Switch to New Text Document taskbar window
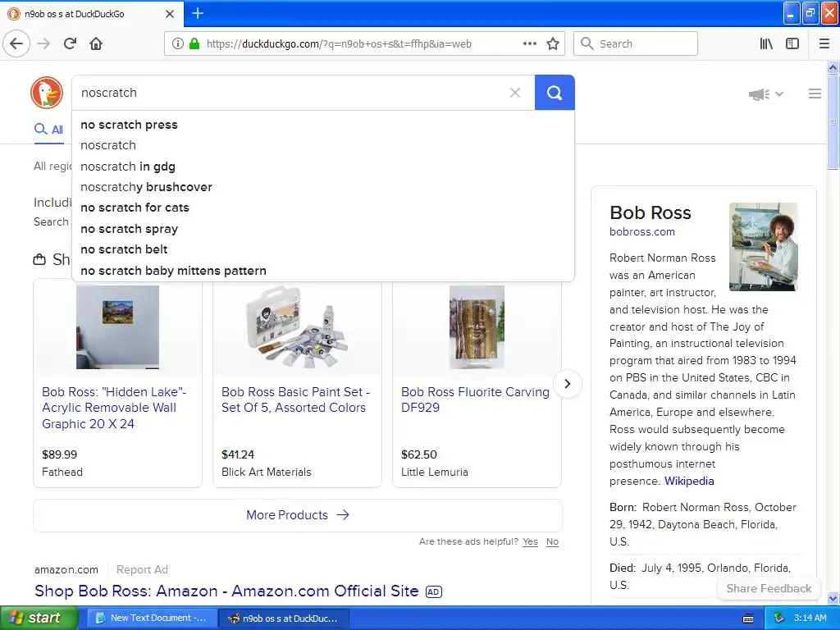 (152, 619)
